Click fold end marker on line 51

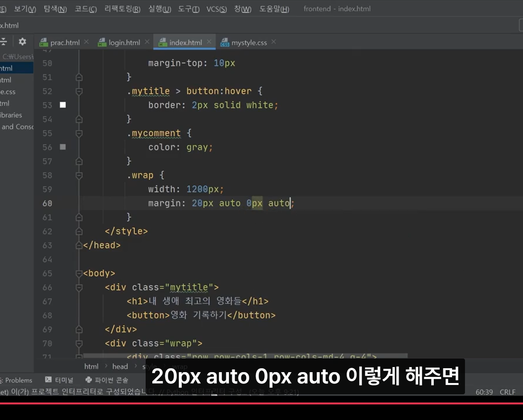coord(79,77)
